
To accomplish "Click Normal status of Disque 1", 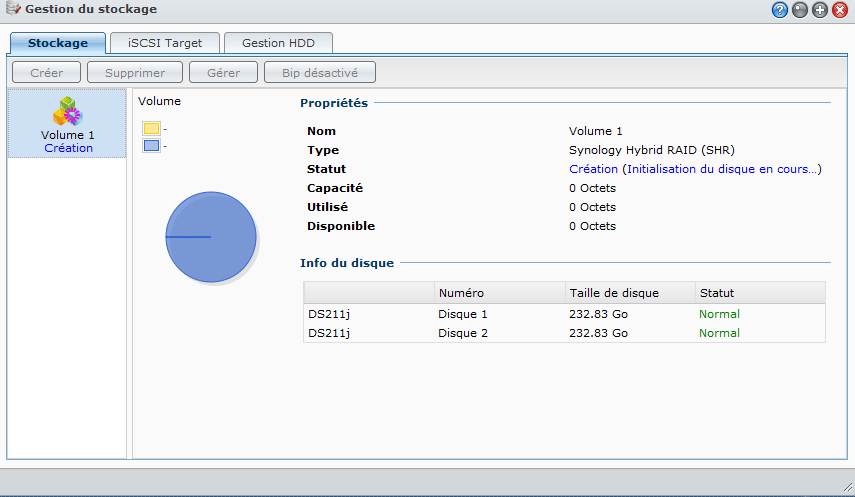I will pyautogui.click(x=719, y=314).
